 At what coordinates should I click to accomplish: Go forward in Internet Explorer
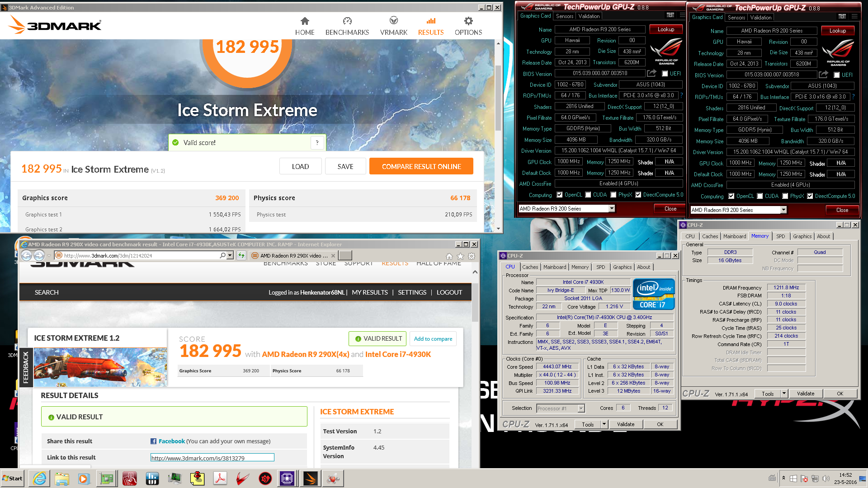pyautogui.click(x=39, y=256)
